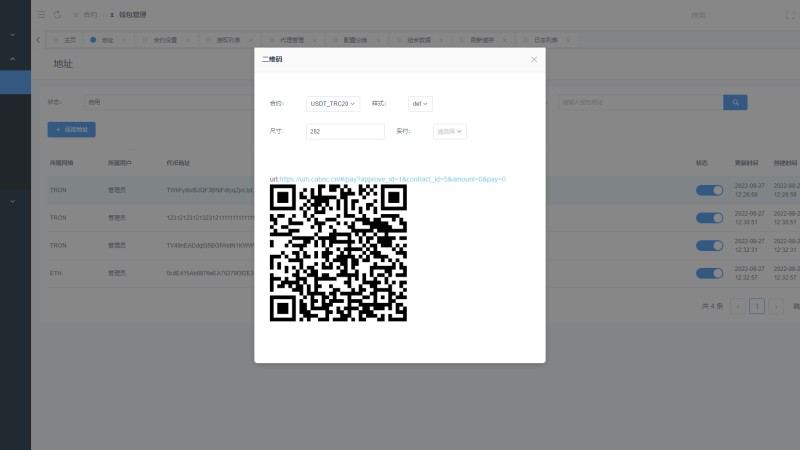Go to the next page arrow

coord(776,306)
